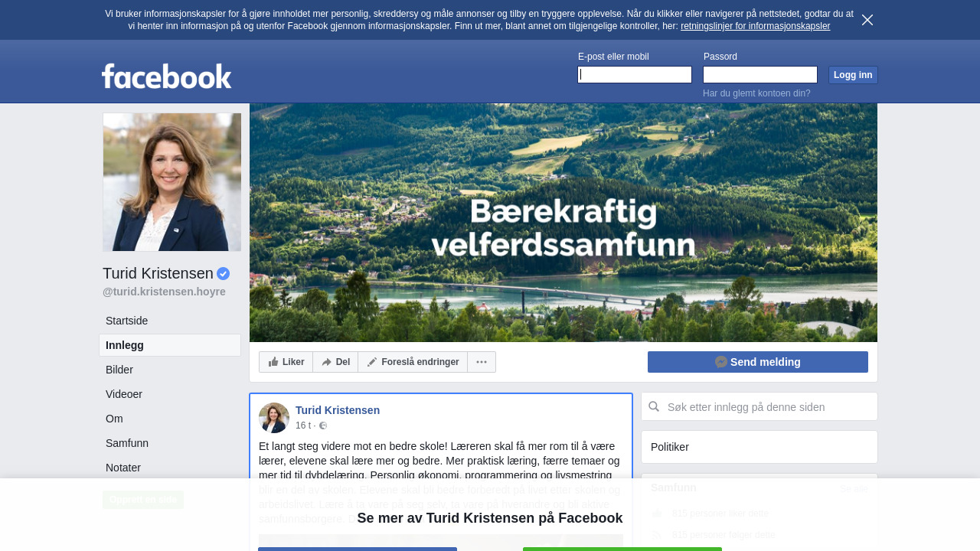Share the page with the Del button

(335, 362)
